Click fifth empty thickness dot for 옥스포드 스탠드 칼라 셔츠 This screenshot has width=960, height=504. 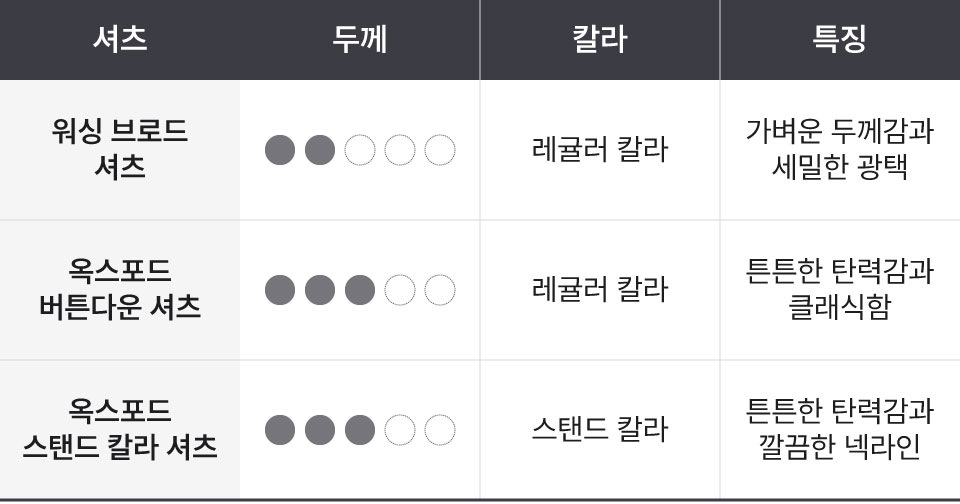click(x=440, y=429)
